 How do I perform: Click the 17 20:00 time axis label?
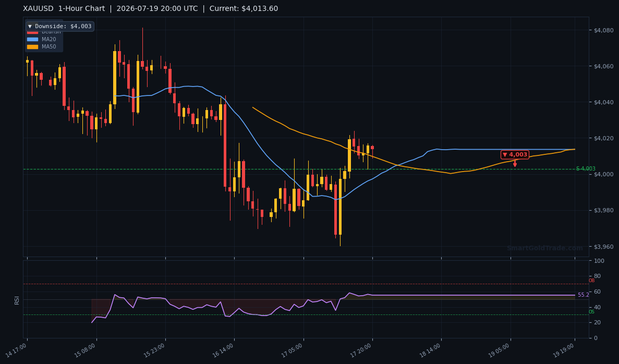[361, 350]
